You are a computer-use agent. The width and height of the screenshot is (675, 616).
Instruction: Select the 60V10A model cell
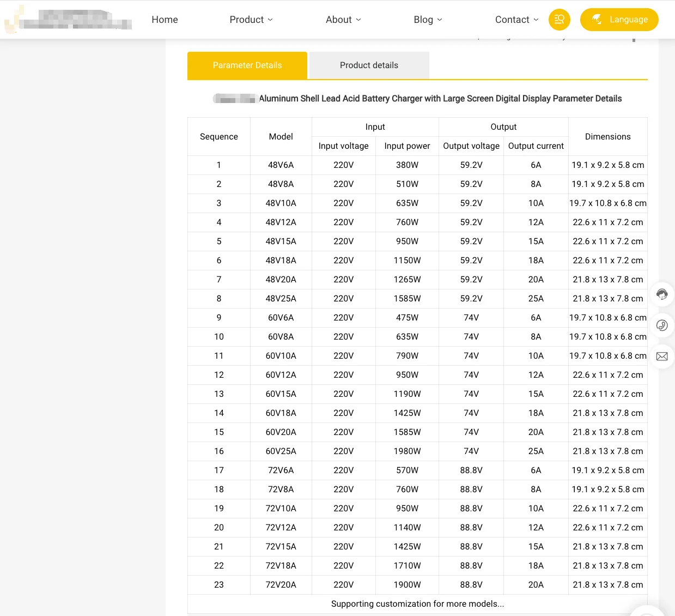point(281,356)
